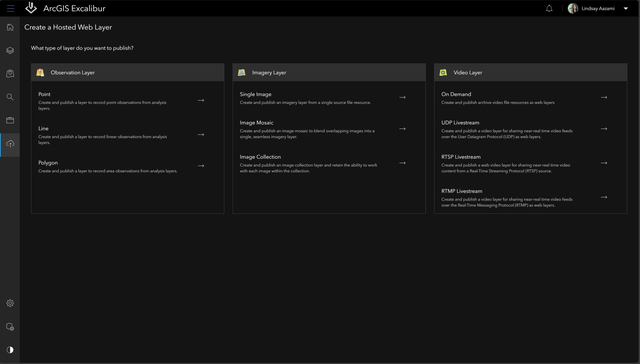Toggle the light/dark theme contrast icon

coord(10,350)
